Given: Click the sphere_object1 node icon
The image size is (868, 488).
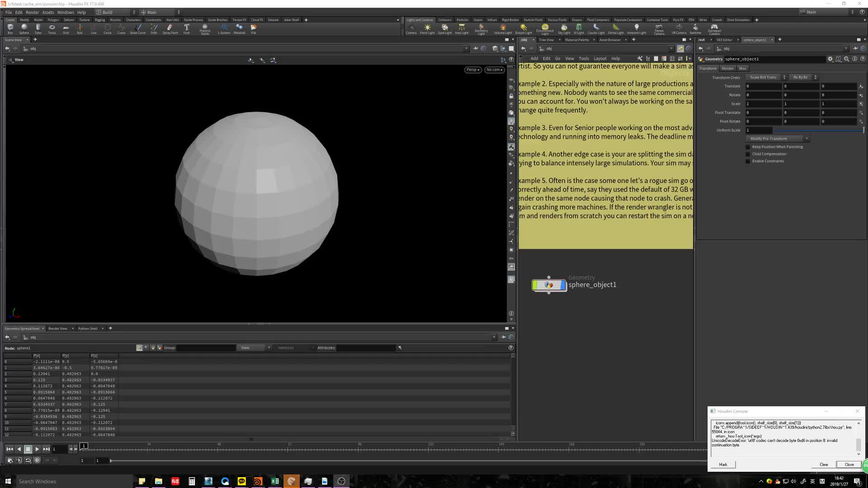Looking at the screenshot, I should 548,285.
